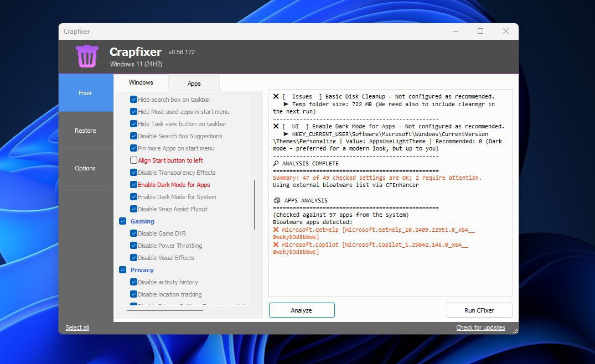The image size is (595, 364).
Task: Toggle the Privacy category checkbox
Action: [x=123, y=270]
